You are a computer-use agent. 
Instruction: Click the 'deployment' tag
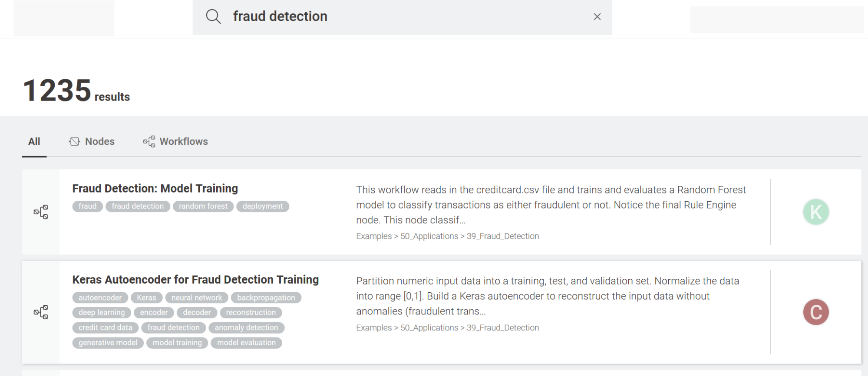point(263,206)
